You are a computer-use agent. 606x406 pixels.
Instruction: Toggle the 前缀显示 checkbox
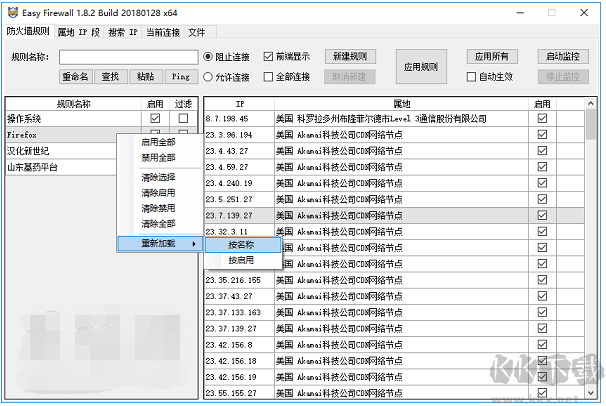268,56
